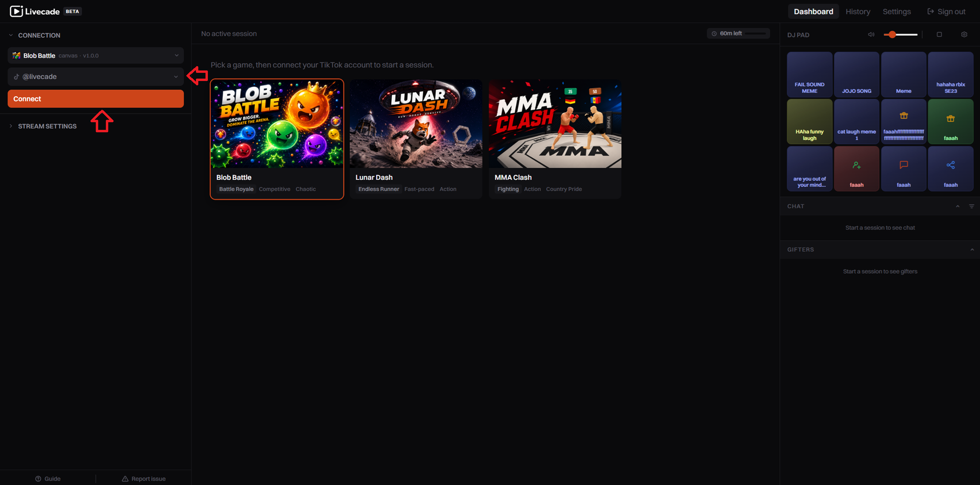The height and width of the screenshot is (485, 980).
Task: Click the 'Endless Runner' tag
Action: (378, 189)
